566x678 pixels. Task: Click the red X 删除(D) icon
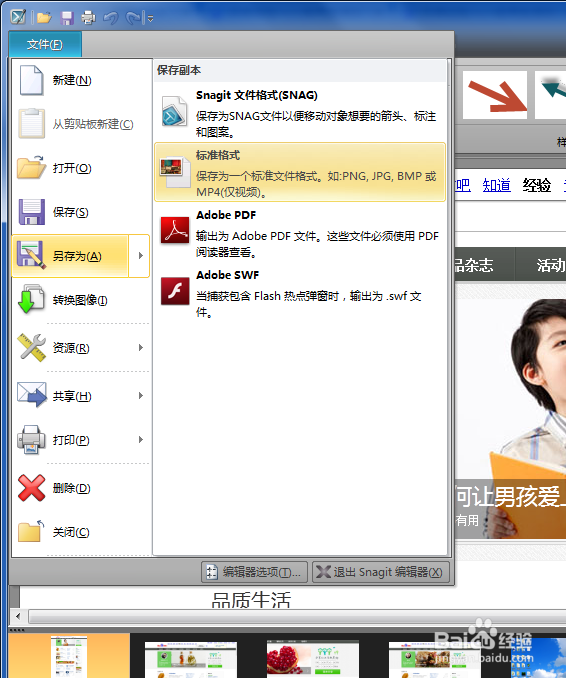click(32, 488)
